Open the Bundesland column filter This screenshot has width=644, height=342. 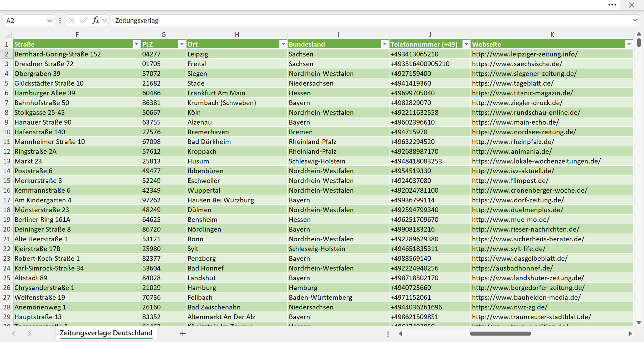(x=385, y=44)
